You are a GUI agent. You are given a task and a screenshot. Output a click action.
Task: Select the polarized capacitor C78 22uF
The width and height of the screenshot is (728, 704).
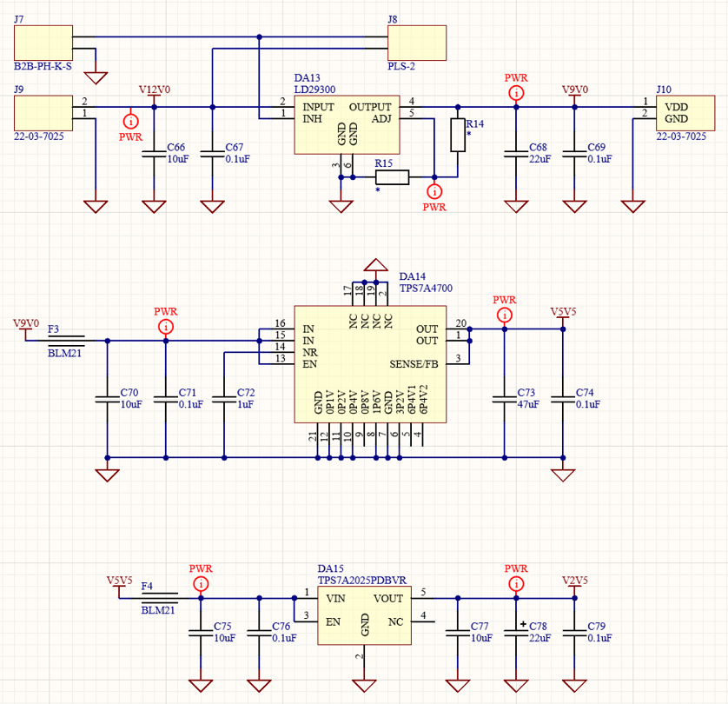coord(516,629)
